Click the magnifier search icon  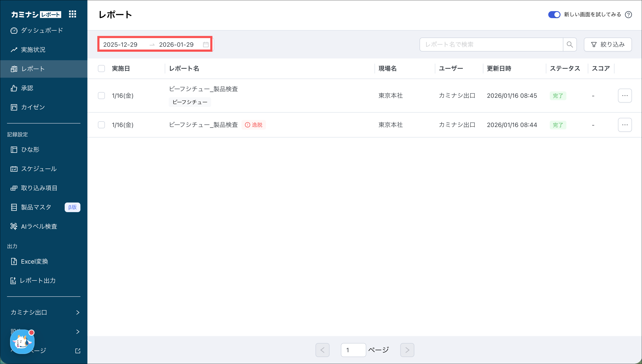[570, 45]
